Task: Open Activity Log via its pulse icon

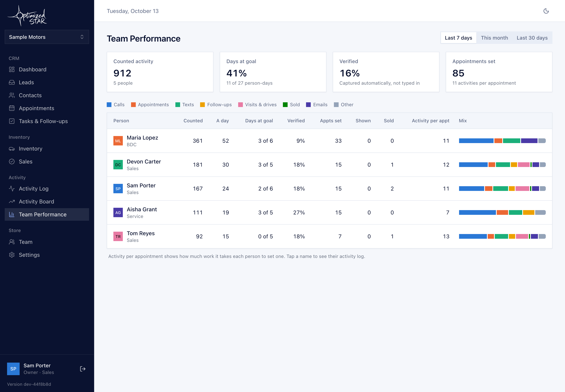Action: tap(12, 189)
